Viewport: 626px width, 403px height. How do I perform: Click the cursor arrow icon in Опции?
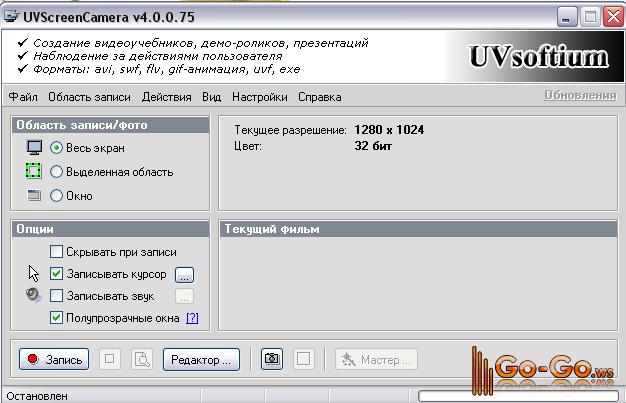click(34, 274)
